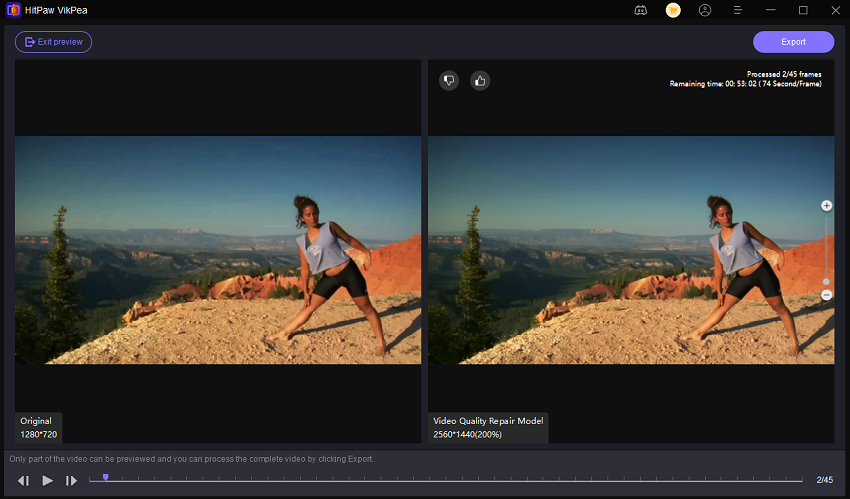
Task: Click the 2/45 frame counter
Action: click(825, 480)
